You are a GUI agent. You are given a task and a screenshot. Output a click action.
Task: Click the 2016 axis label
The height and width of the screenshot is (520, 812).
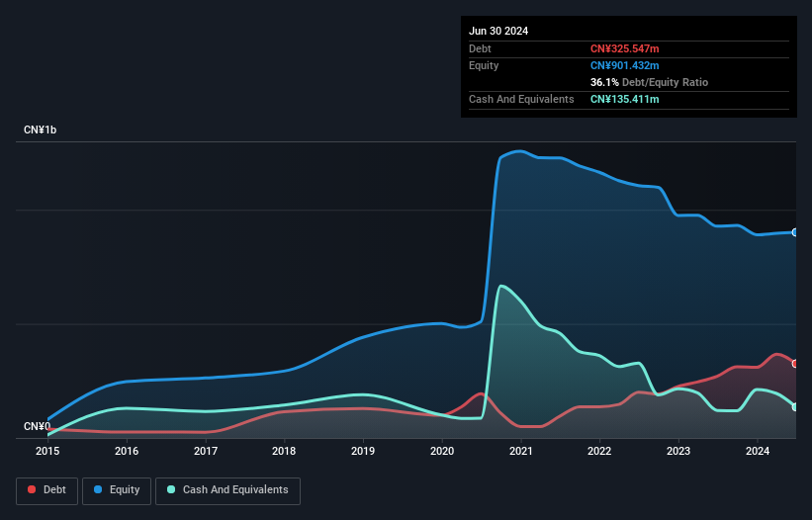click(127, 451)
